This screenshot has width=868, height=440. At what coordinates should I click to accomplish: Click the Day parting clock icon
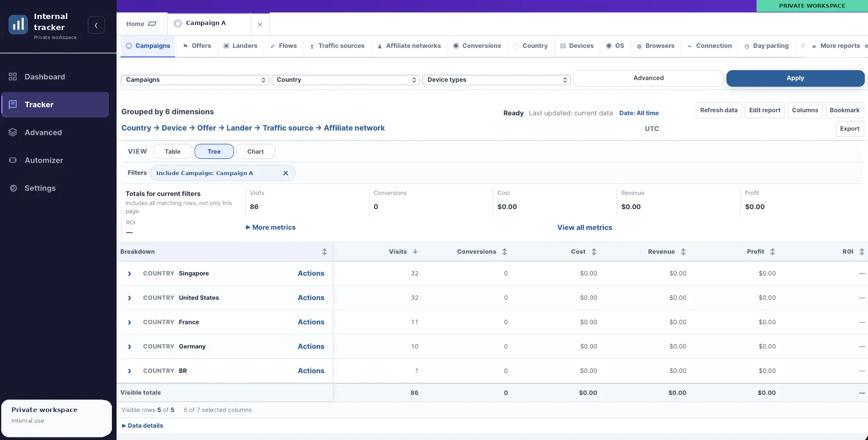click(747, 46)
